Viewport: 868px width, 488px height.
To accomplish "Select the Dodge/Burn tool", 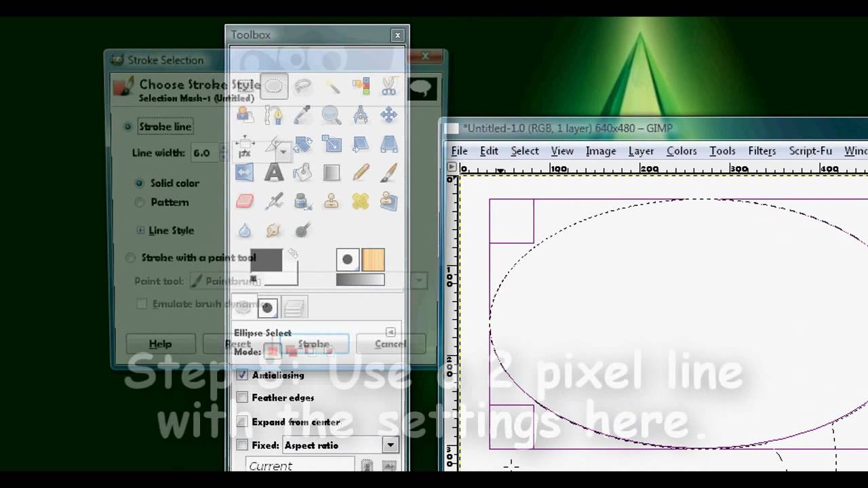I will [x=302, y=230].
